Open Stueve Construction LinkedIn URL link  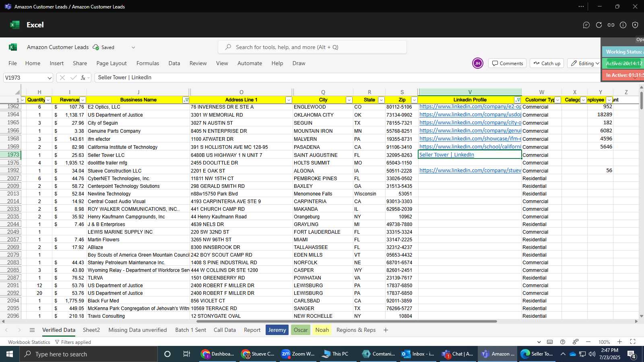[470, 171]
